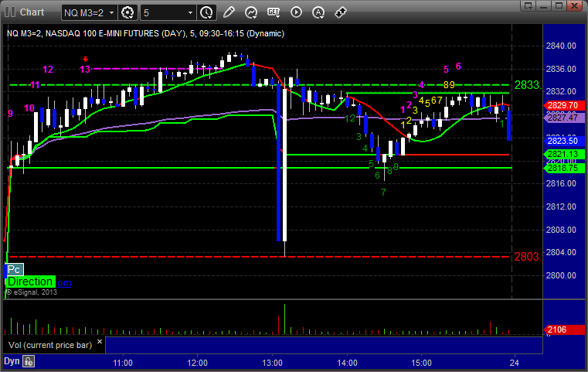Open the blue om hyperlink

click(x=64, y=282)
